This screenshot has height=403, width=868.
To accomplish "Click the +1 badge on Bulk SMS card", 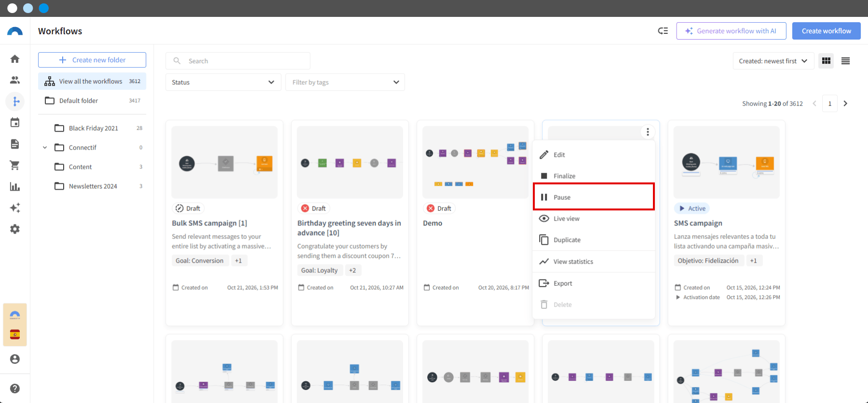I will click(238, 261).
